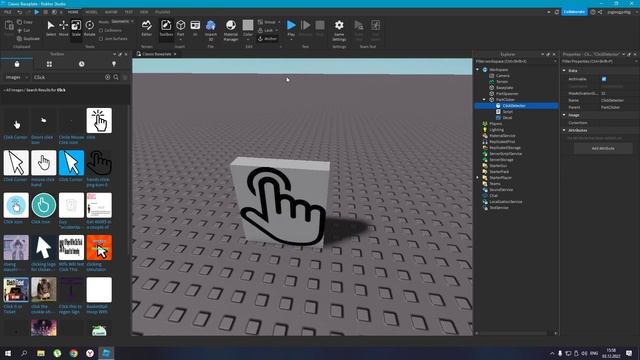This screenshot has width=640, height=360.
Task: Click the Add Attribute button
Action: 603,149
